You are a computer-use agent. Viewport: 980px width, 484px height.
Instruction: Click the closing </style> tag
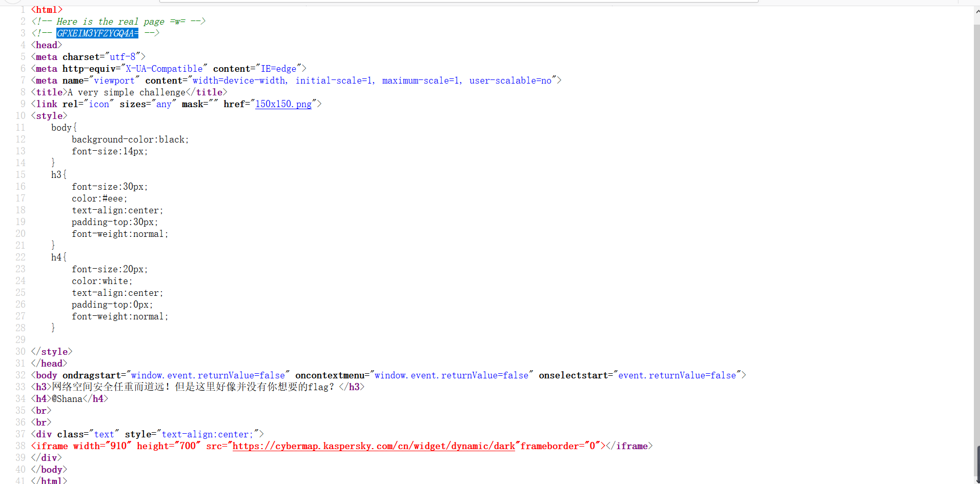click(52, 352)
